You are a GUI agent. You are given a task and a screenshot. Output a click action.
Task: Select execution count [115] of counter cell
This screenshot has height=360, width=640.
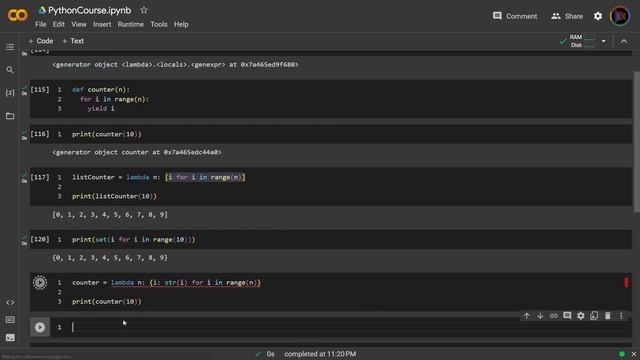pos(40,89)
